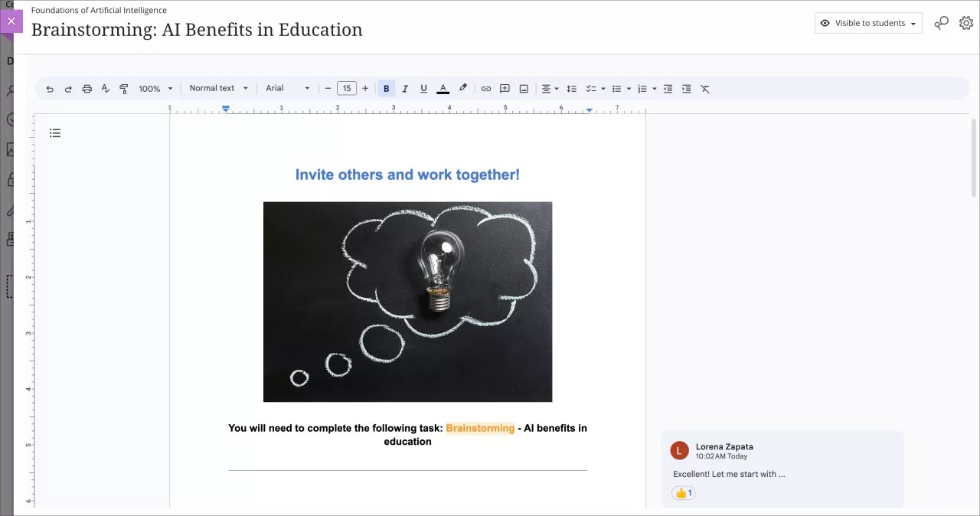Add a new comment
980x516 pixels.
coord(505,88)
